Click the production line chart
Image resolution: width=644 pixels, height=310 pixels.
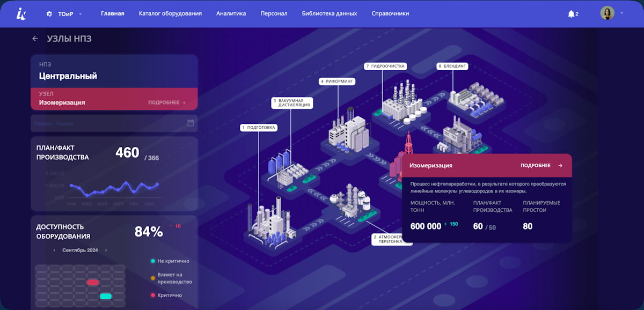pos(113,187)
